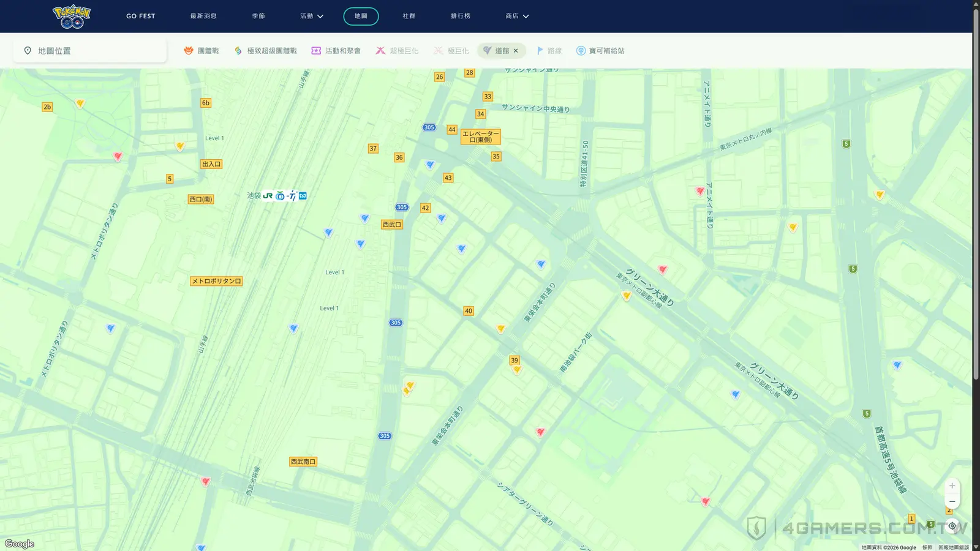
Task: Click exit number 40 label
Action: pos(469,311)
